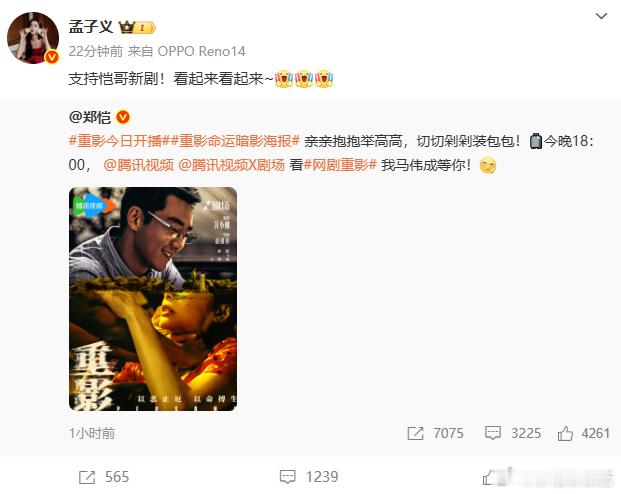Like 孟子义's post with bottom thumbs-up
Screen dimensions: 621x494
[x=490, y=477]
